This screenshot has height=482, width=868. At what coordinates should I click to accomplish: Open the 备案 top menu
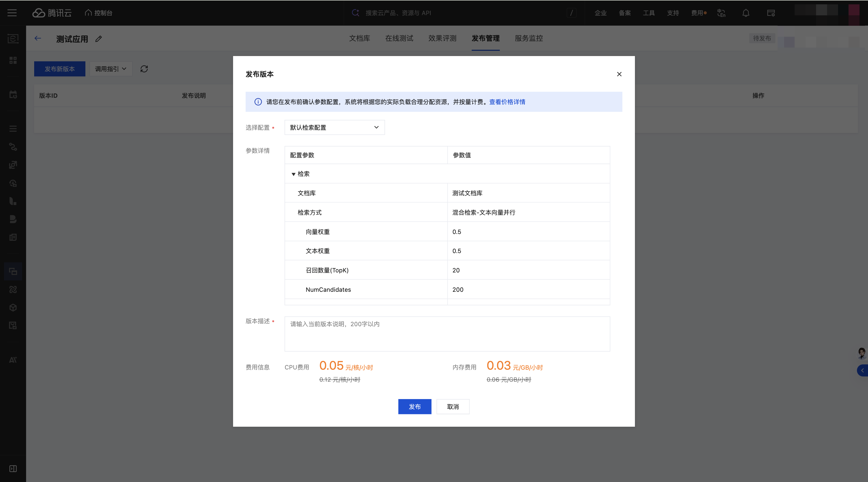[x=625, y=13]
